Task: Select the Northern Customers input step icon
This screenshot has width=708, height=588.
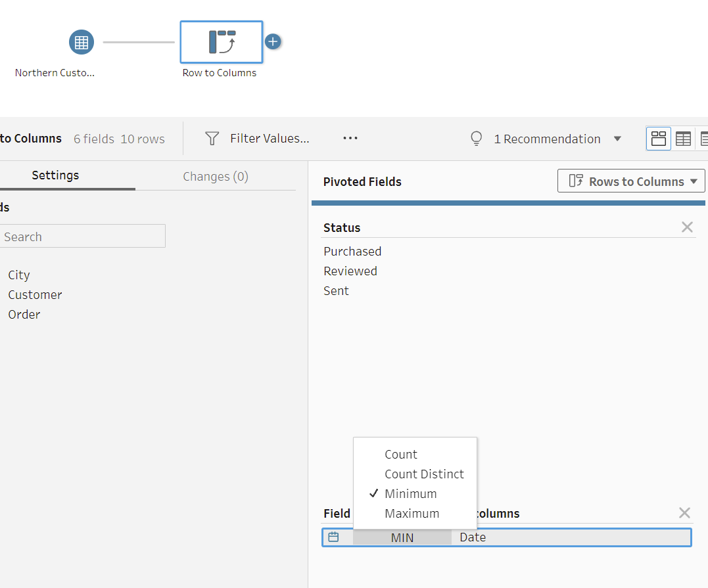Action: (x=81, y=41)
